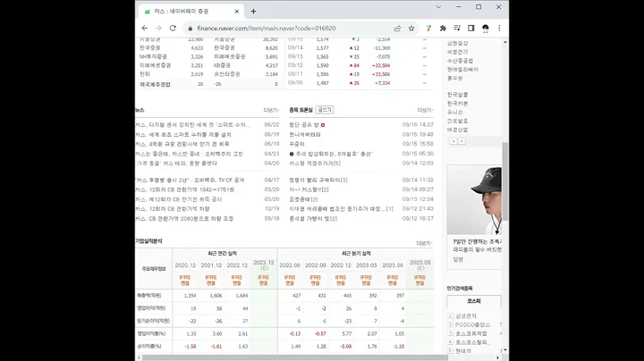The image size is (644, 361).
Task: Open discussion post dated 09/14 11:32
Action: pos(318,180)
